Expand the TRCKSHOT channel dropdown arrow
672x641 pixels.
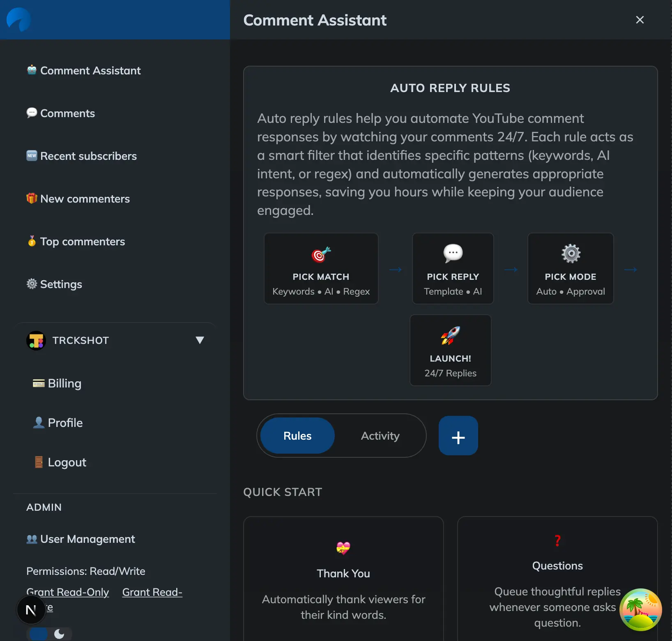200,340
